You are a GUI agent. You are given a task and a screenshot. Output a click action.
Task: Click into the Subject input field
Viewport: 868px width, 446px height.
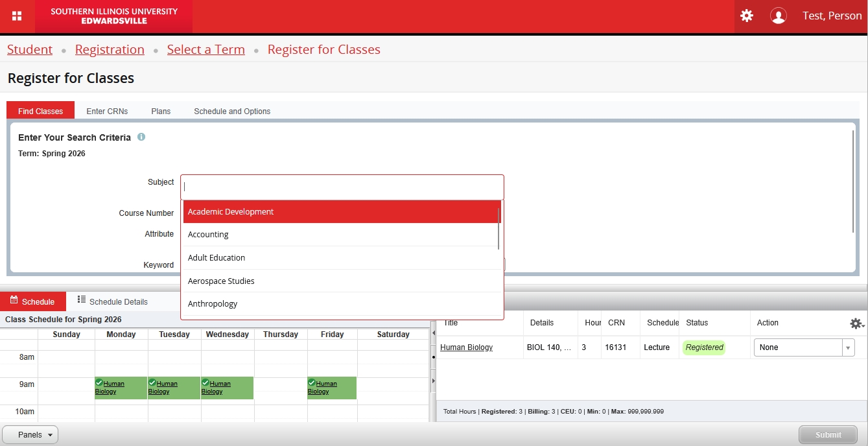tap(342, 187)
